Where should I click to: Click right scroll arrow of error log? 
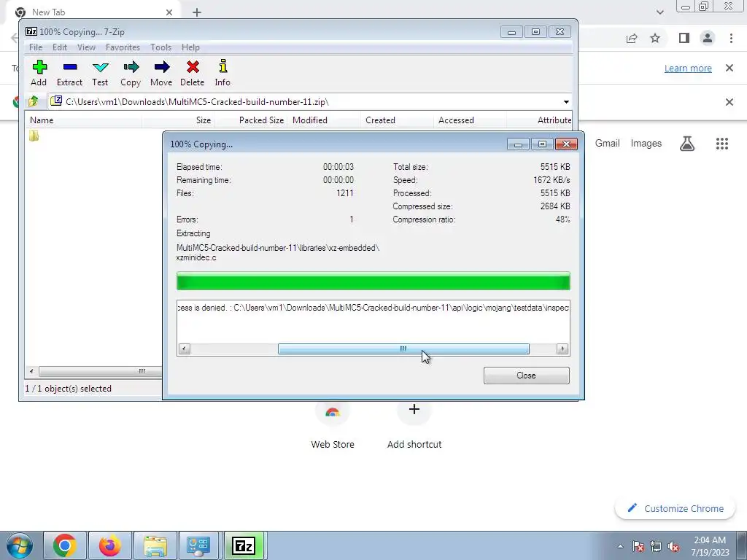[562, 349]
